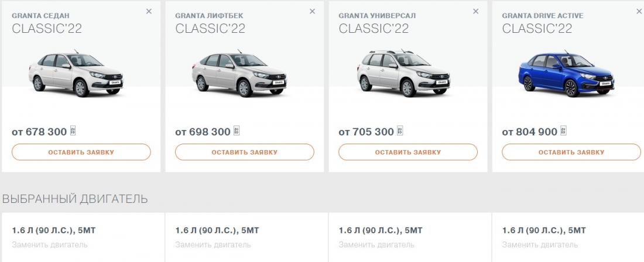Remove Granta Лифтбек card with X icon
644x262 pixels.
point(312,11)
